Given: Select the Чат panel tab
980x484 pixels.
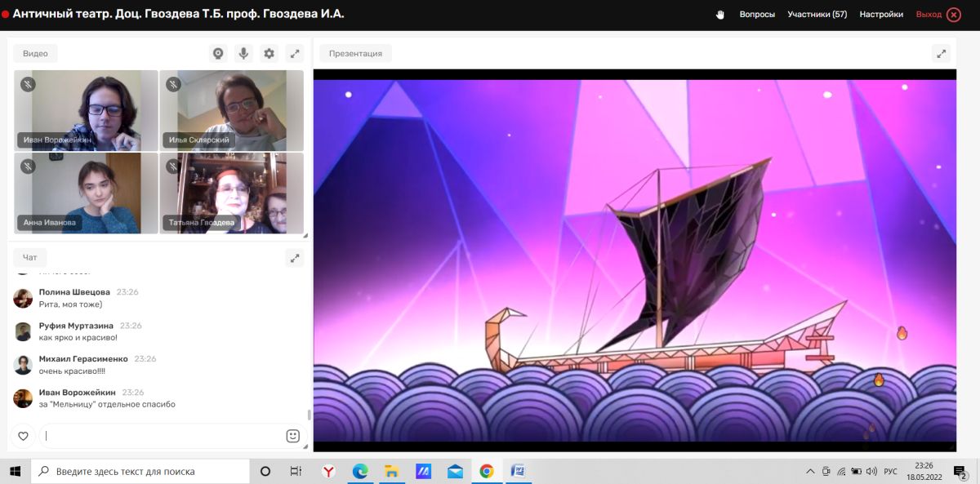Looking at the screenshot, I should (30, 257).
